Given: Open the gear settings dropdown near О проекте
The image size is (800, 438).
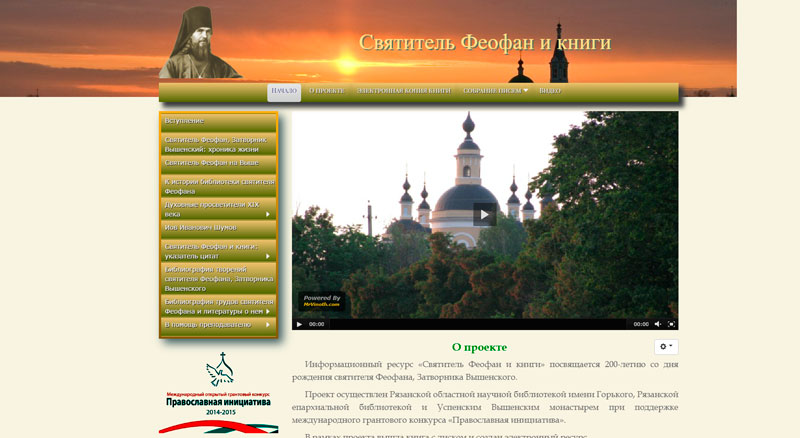Looking at the screenshot, I should 665,346.
